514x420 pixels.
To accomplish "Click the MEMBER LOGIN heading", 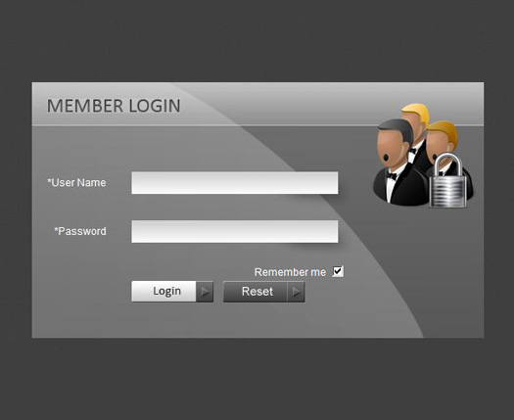I will (x=114, y=106).
